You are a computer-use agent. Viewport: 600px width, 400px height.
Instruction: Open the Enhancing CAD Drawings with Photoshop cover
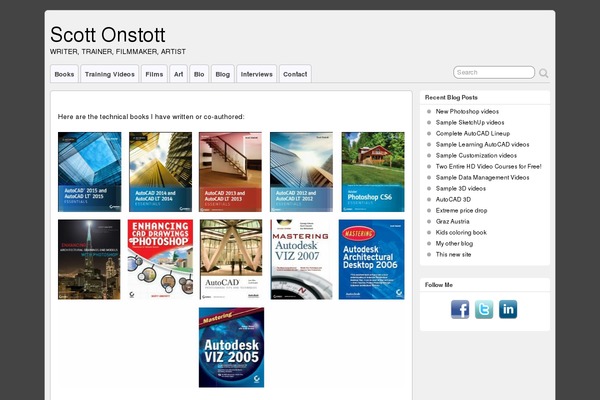click(x=160, y=260)
